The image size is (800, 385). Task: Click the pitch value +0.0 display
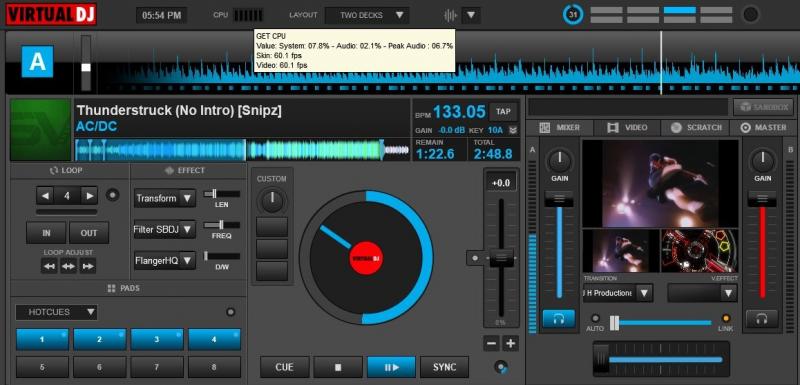tap(501, 183)
